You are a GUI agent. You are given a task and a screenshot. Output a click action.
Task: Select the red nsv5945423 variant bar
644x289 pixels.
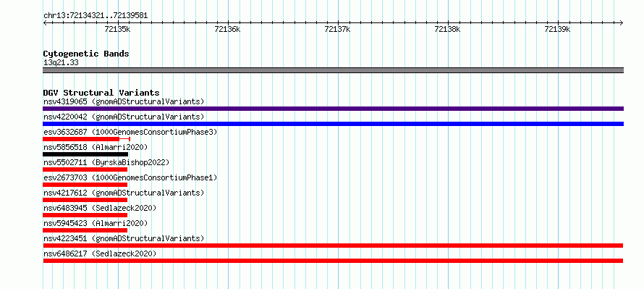tap(85, 230)
